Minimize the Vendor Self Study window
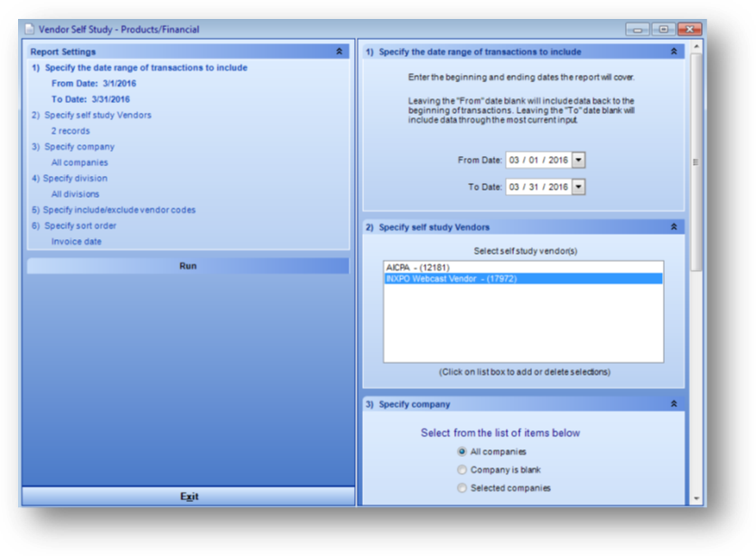The image size is (756, 556). [638, 30]
